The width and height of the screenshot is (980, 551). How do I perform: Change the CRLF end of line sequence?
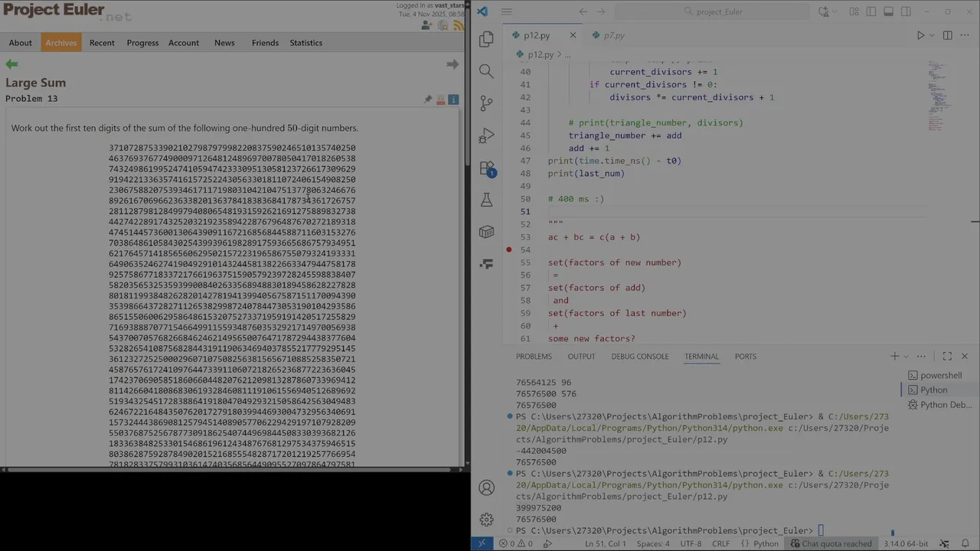[720, 543]
